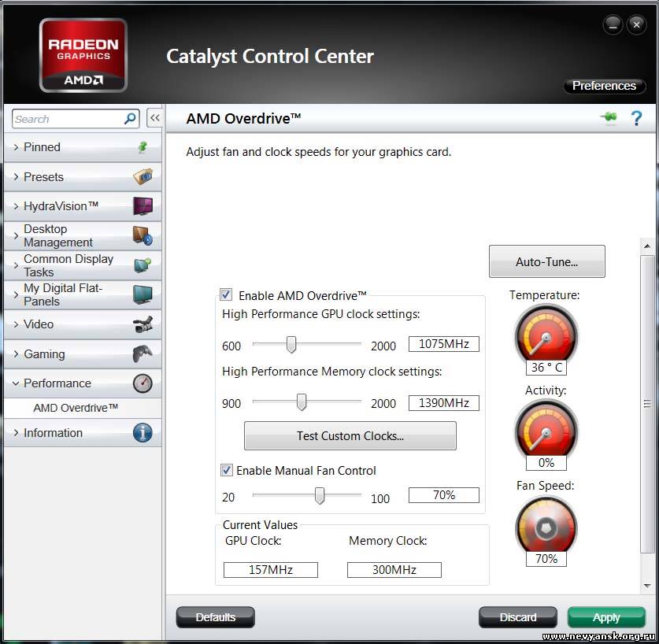Click the Fan Speed gauge dial
Viewport: 659px width, 644px height.
[x=546, y=526]
